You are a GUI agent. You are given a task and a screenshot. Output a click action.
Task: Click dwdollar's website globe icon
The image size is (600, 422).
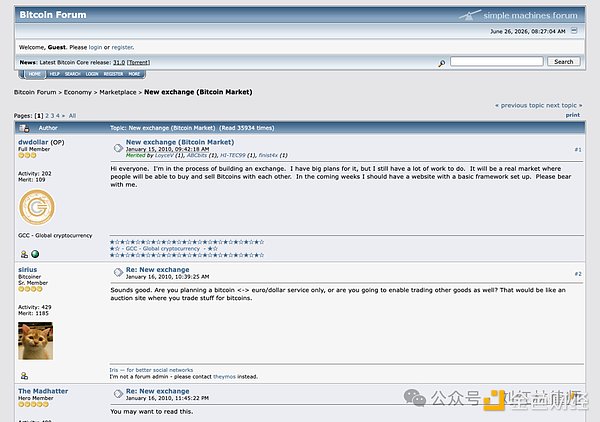[35, 254]
